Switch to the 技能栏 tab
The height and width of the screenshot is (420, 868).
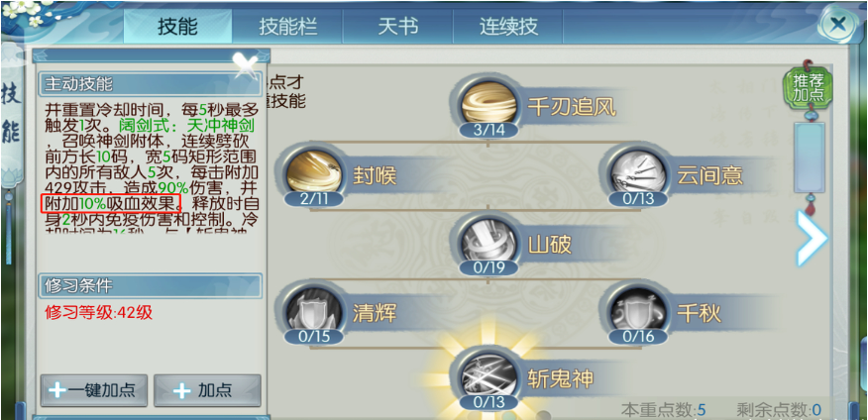[x=287, y=27]
